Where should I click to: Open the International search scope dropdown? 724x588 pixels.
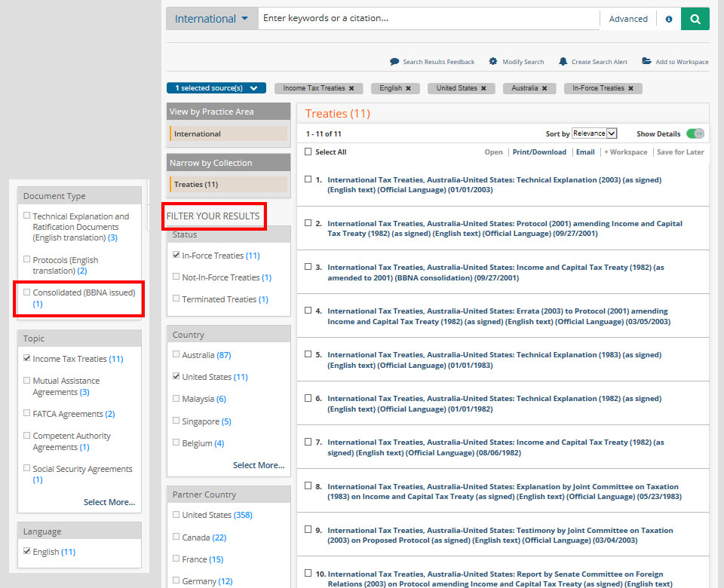pyautogui.click(x=212, y=19)
